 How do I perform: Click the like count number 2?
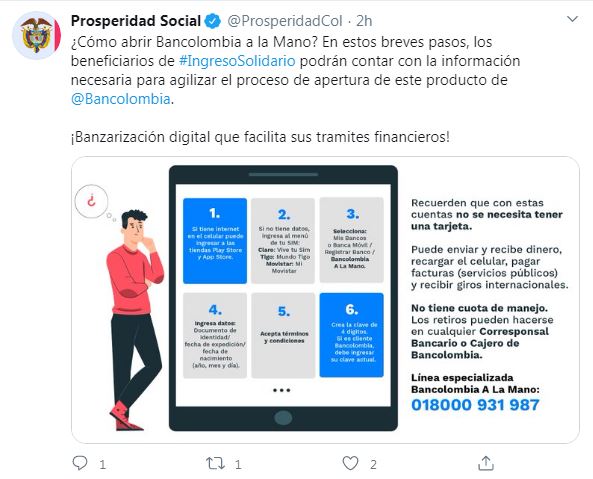point(373,464)
